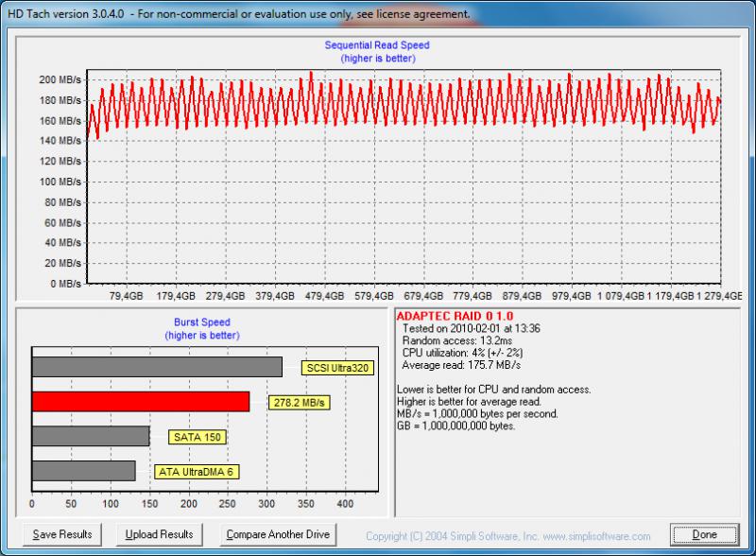The image size is (756, 556).
Task: Open the simplisoftware.com copyright link
Action: coord(508,536)
